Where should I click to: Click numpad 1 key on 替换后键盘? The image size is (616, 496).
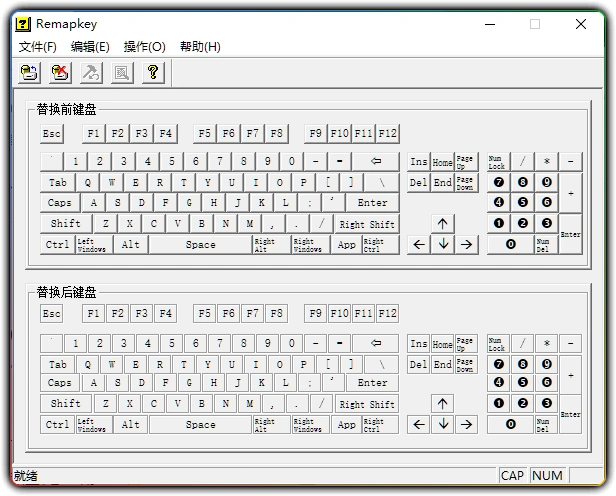[499, 404]
